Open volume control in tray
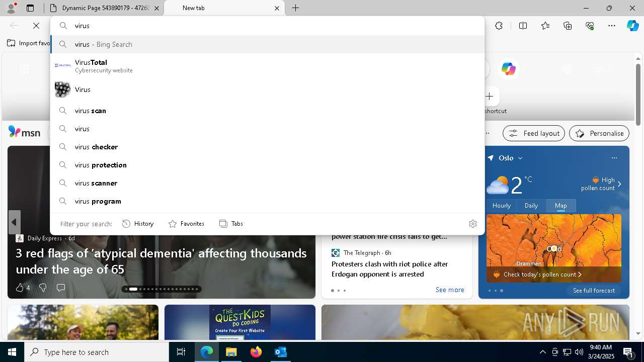This screenshot has height=362, width=644. click(x=579, y=352)
